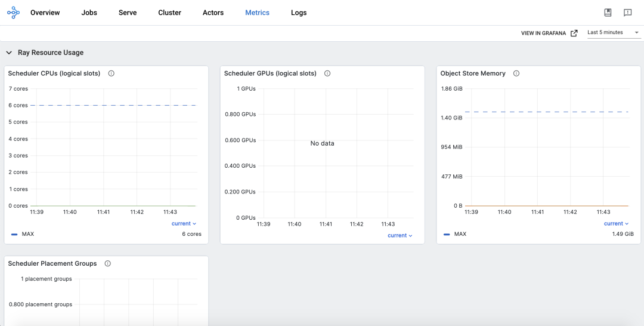Click info icon beside Scheduler GPUs title
This screenshot has width=644, height=326.
click(327, 73)
